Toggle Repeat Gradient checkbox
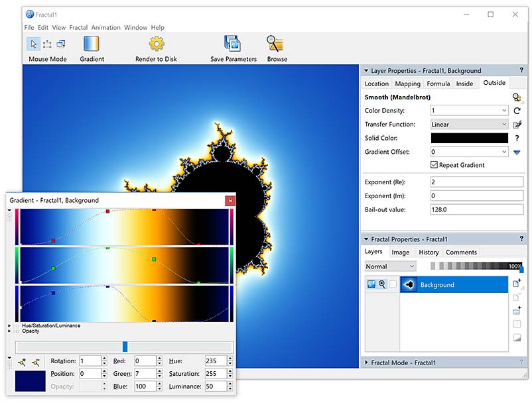Image resolution: width=532 pixels, height=403 pixels. point(434,165)
